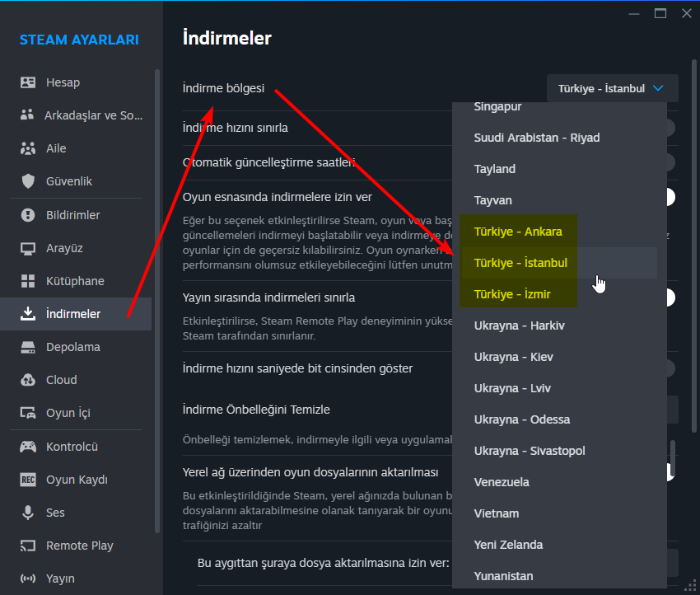Choose Singapur from the region list
This screenshot has height=595, width=700.
click(x=559, y=107)
